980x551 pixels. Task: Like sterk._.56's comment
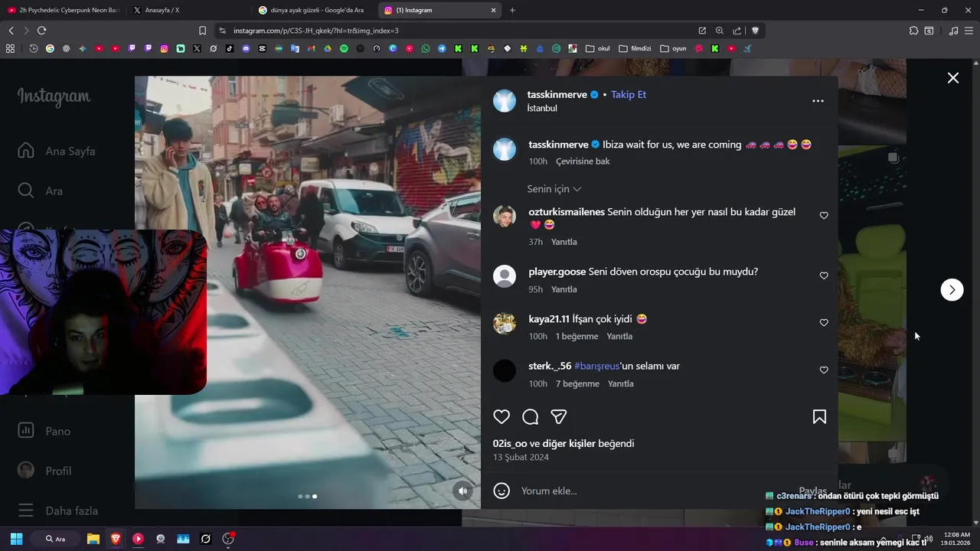824,370
